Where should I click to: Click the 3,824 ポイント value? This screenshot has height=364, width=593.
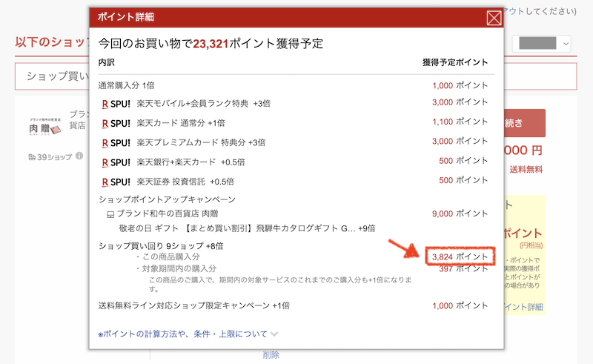click(x=460, y=257)
